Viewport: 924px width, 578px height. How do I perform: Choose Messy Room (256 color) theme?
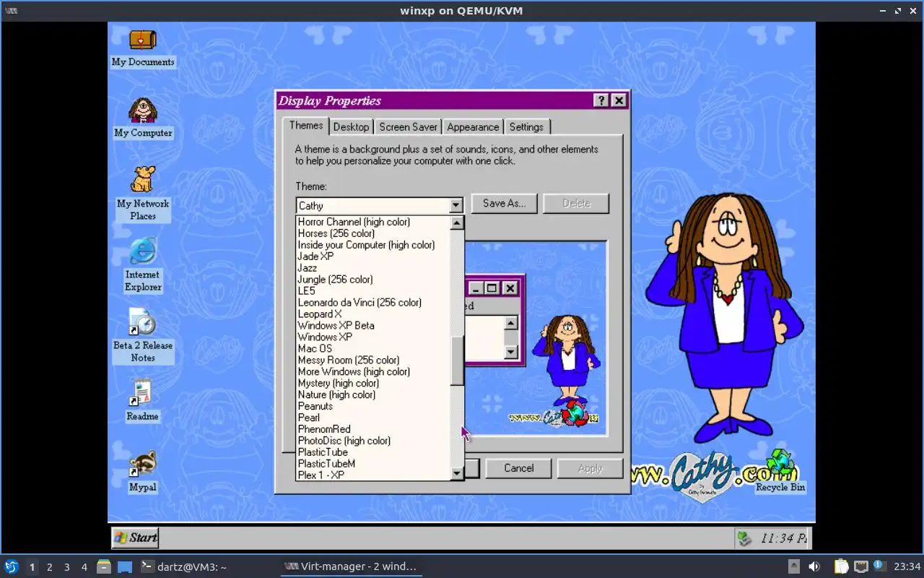pyautogui.click(x=374, y=361)
